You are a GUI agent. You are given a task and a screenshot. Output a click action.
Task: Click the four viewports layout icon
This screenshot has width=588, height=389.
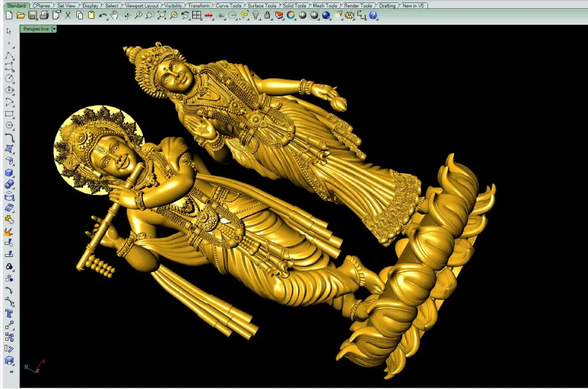(197, 15)
